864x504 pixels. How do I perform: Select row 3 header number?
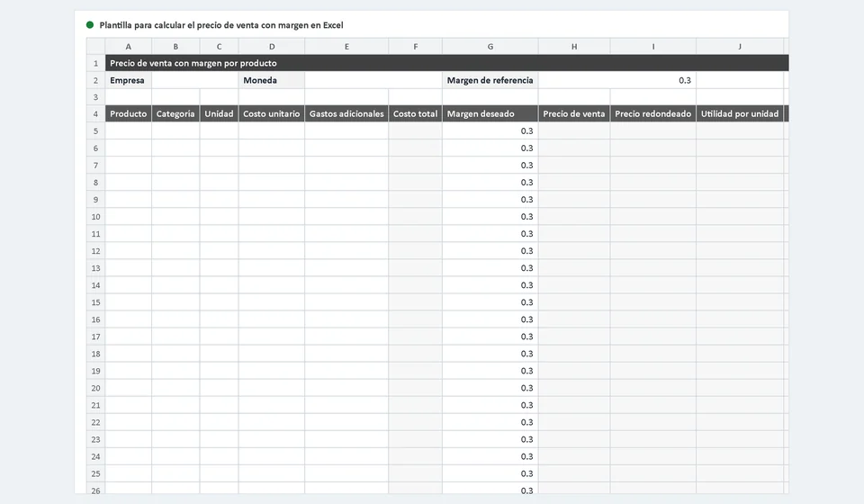pos(96,97)
